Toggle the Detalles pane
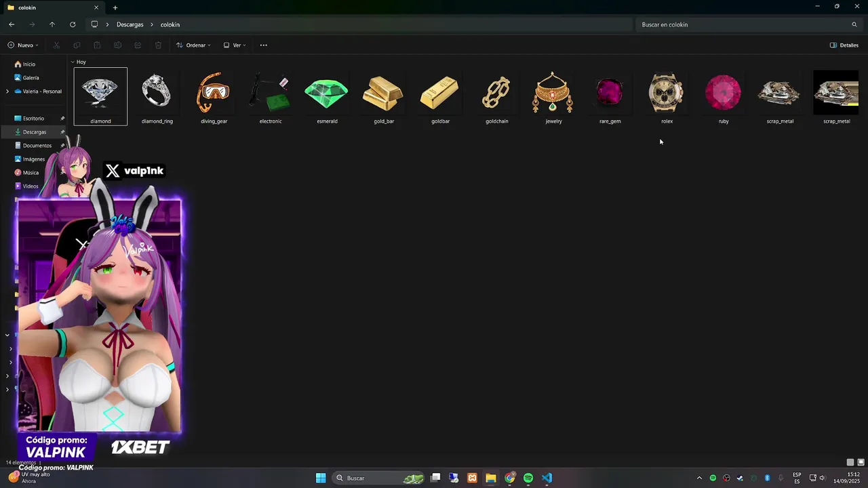Image resolution: width=868 pixels, height=488 pixels. [844, 45]
